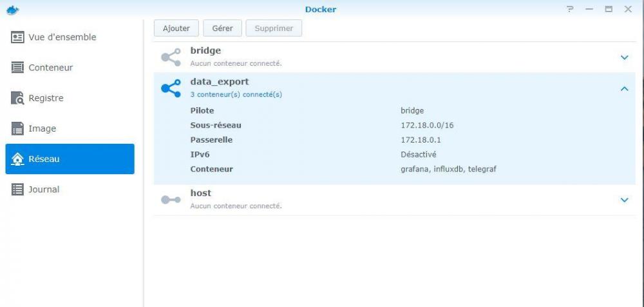This screenshot has height=307, width=644.
Task: Click the Vue d'ensemble overview icon
Action: pos(17,37)
